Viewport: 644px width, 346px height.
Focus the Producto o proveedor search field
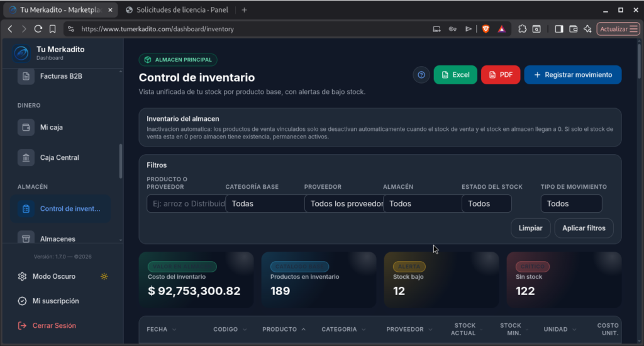186,204
